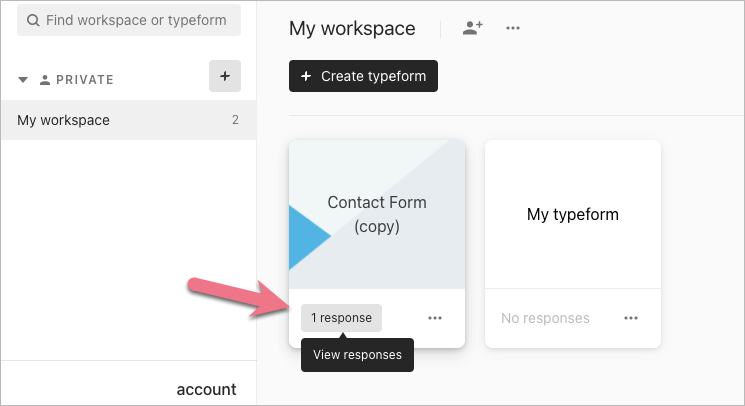
Task: Focus the Find workspace or typeform field
Action: 135,20
